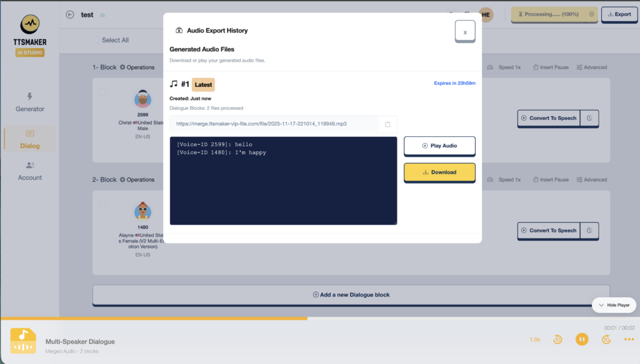Skip forward 10 seconds in player

coord(606,340)
